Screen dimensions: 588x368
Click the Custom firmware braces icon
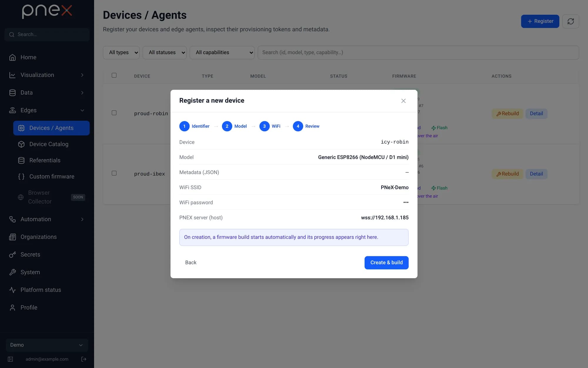21,177
